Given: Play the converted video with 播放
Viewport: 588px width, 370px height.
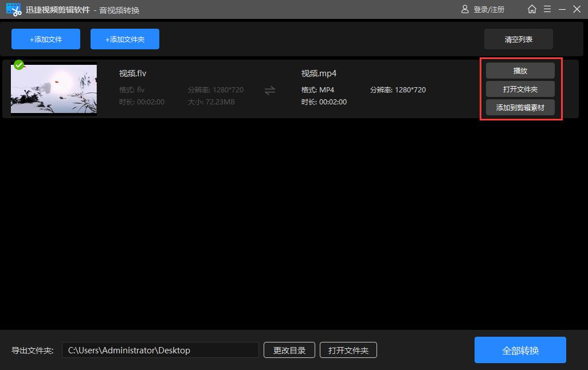Looking at the screenshot, I should [520, 71].
